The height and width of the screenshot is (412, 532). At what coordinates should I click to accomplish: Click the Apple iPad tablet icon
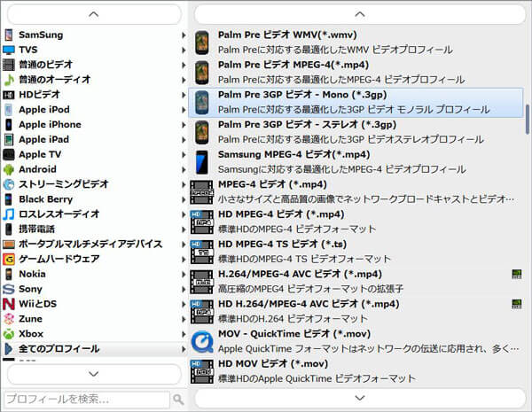(x=9, y=139)
